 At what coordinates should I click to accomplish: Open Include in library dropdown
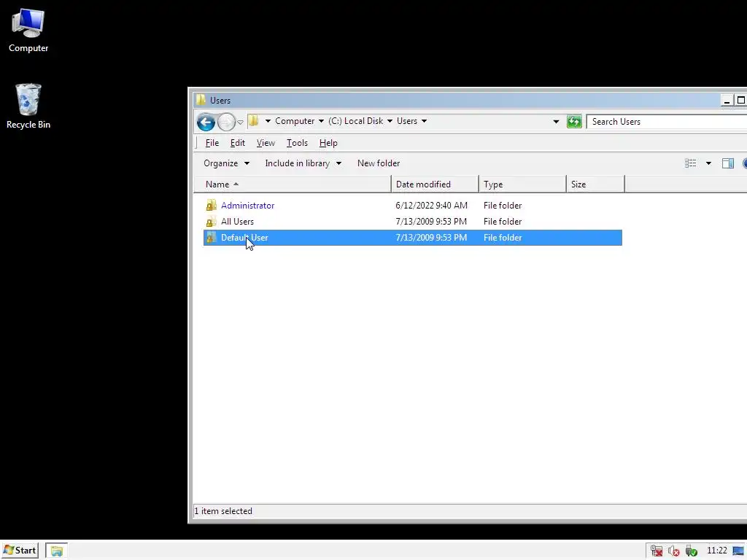pyautogui.click(x=303, y=163)
